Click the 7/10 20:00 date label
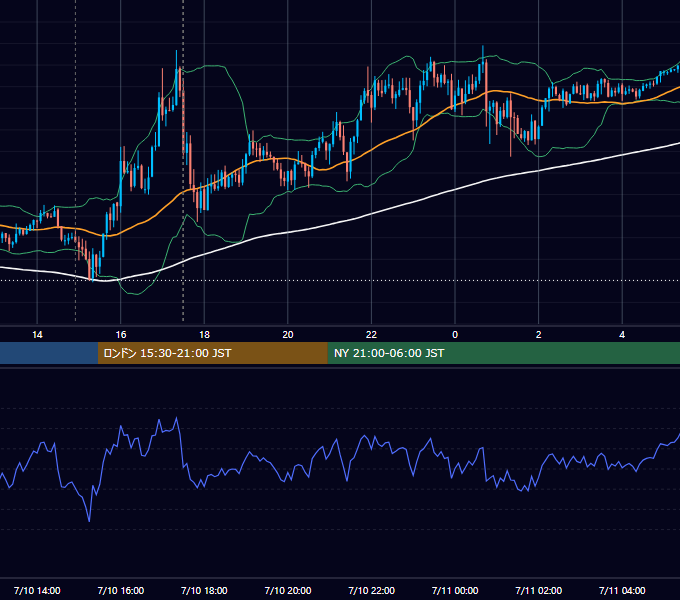 (x=288, y=590)
